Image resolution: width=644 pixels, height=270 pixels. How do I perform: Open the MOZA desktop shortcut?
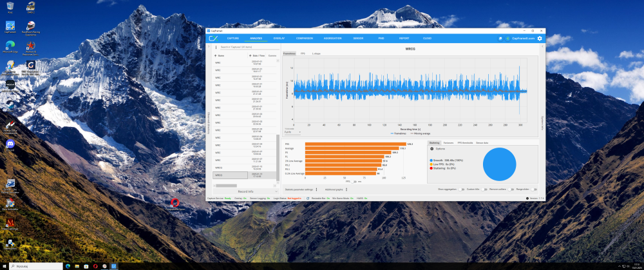click(x=10, y=86)
